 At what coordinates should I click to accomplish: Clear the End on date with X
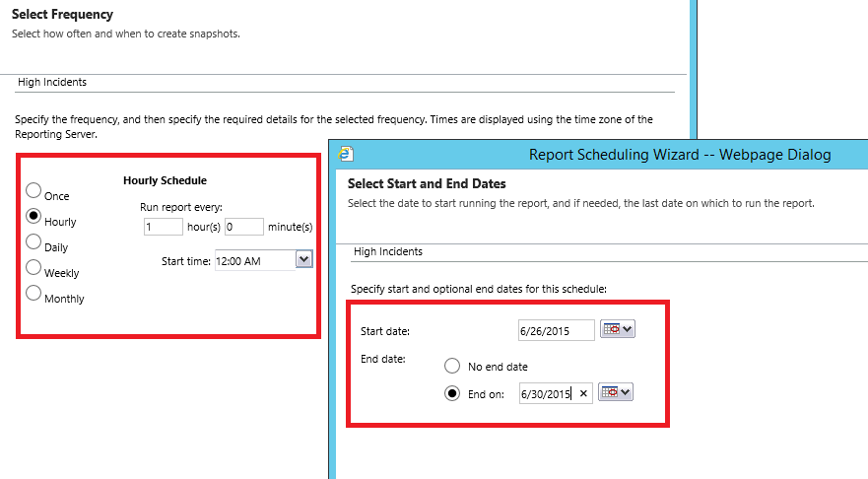click(x=583, y=393)
